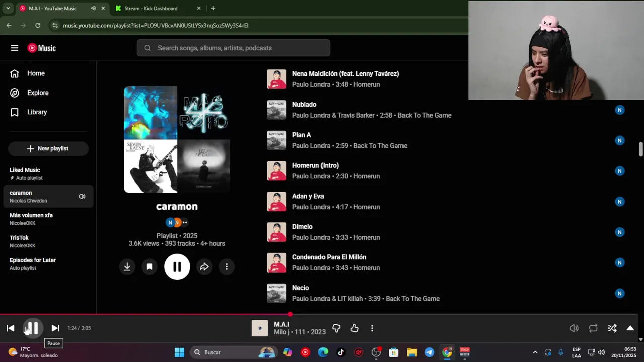Viewport: 644px width, 362px height.
Task: Open a new browser tab
Action: pos(213,8)
